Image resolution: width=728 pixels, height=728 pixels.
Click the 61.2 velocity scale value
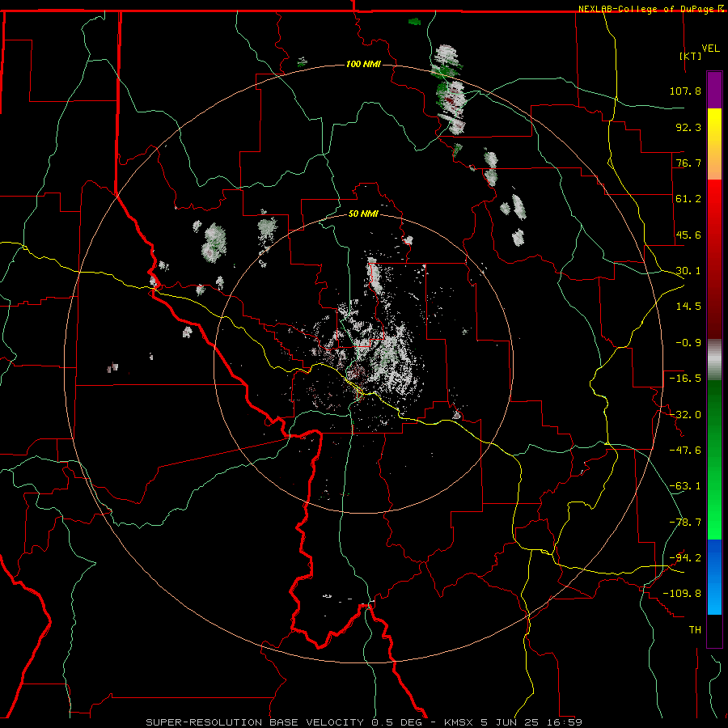pos(688,199)
